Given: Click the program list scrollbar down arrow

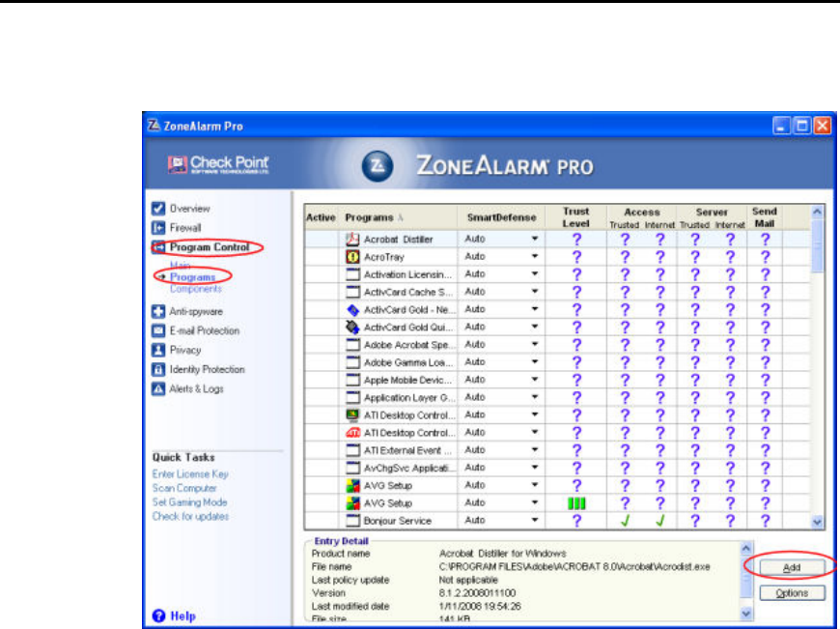Looking at the screenshot, I should [817, 522].
